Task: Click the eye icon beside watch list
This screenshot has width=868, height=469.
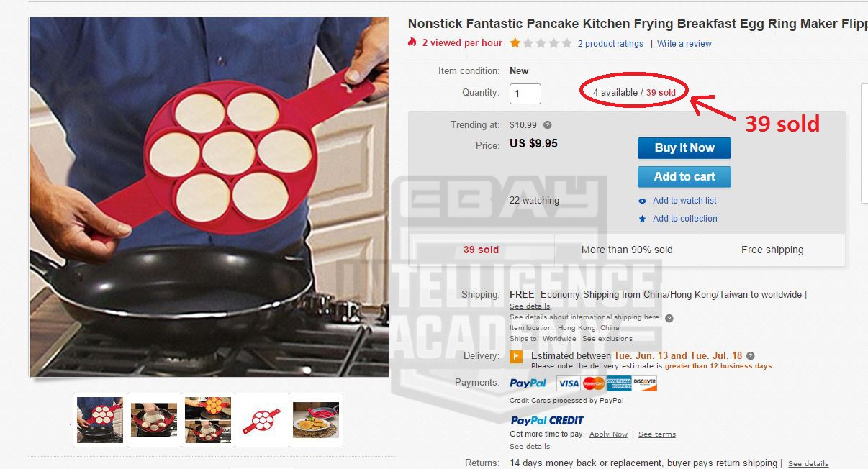Action: (643, 201)
